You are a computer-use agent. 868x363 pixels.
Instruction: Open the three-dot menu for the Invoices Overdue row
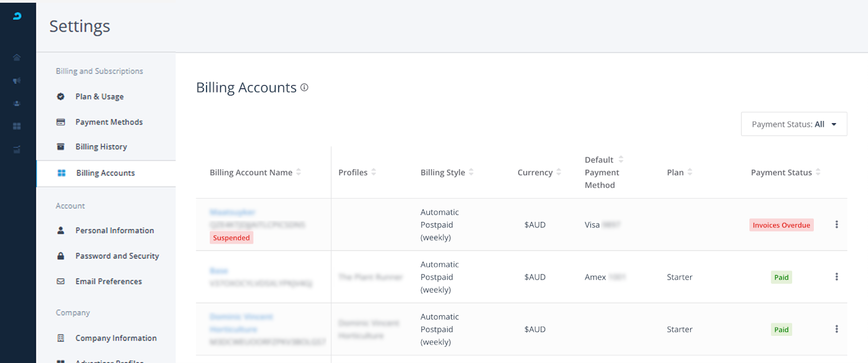tap(836, 225)
